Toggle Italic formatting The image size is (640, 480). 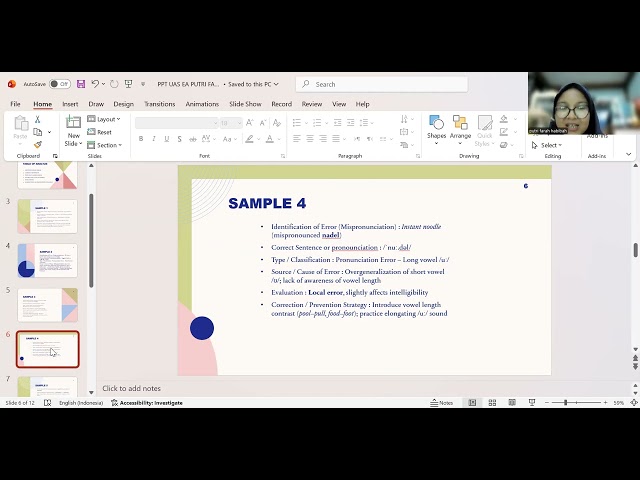tap(154, 139)
